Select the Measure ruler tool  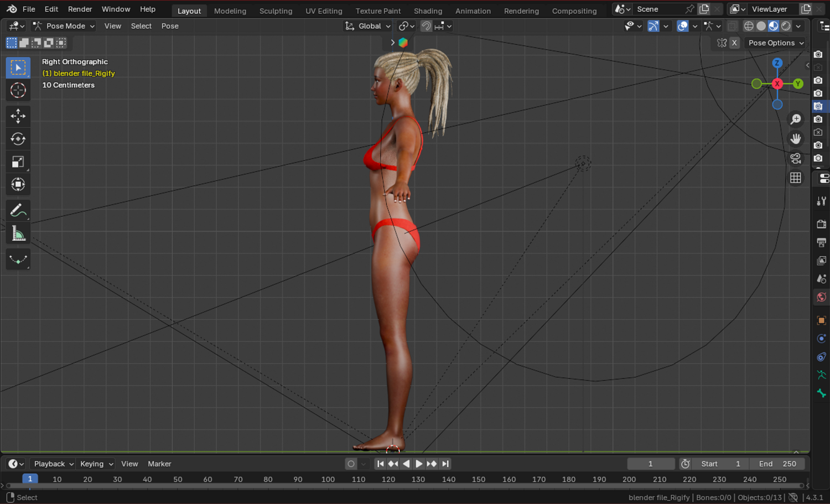point(18,233)
